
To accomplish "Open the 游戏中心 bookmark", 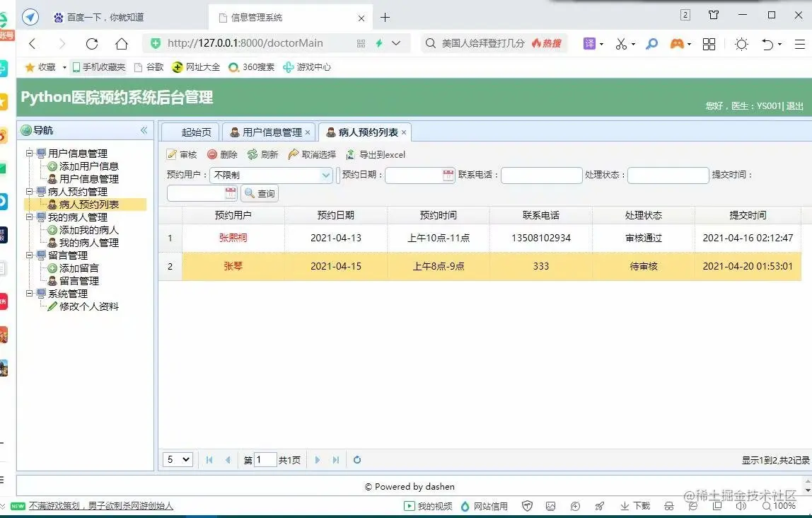I will (x=307, y=67).
